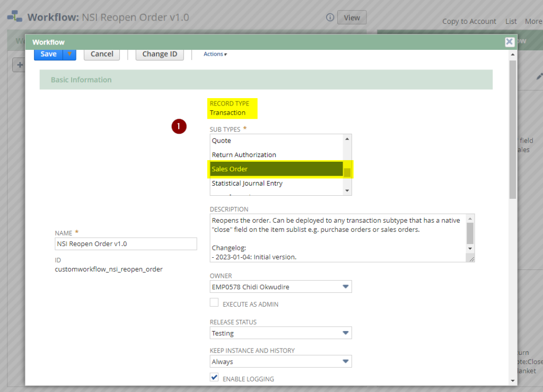Click the plus button in background page
The height and width of the screenshot is (392, 543).
point(20,65)
